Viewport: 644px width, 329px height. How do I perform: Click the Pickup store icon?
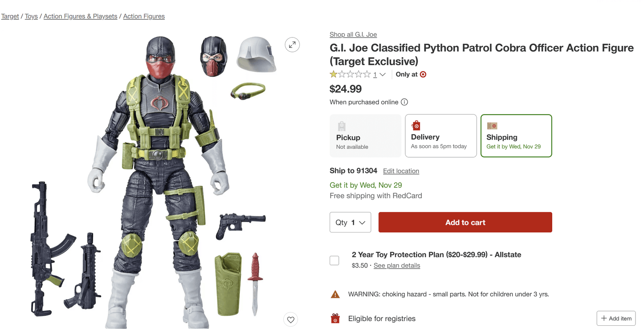coord(341,125)
